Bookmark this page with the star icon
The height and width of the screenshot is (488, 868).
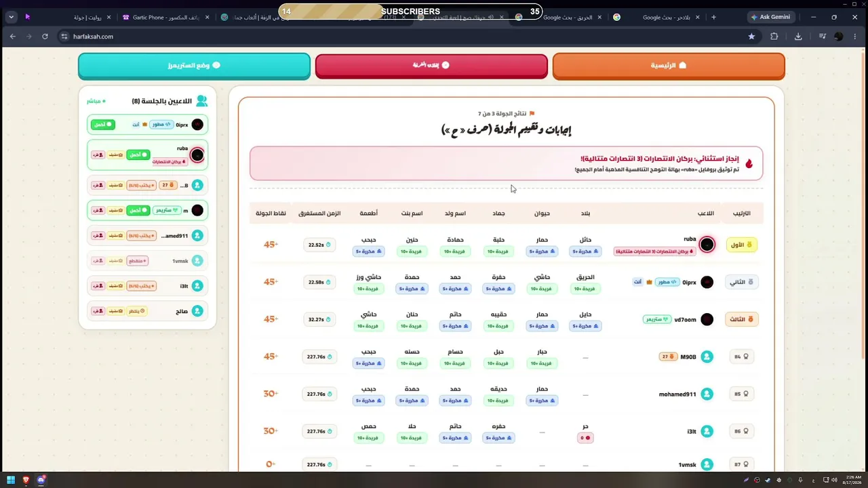point(751,37)
